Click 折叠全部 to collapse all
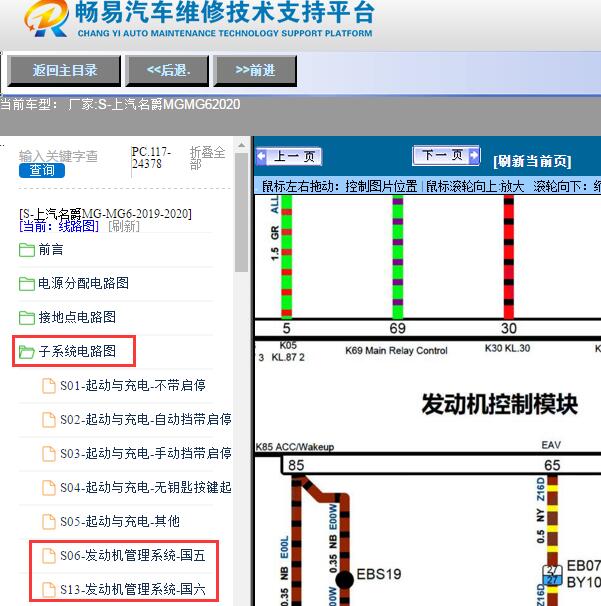The image size is (601, 606). coord(208,158)
